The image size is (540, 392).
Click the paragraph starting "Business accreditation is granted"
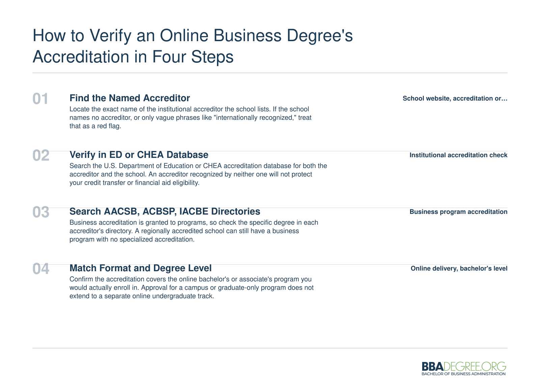click(194, 231)
